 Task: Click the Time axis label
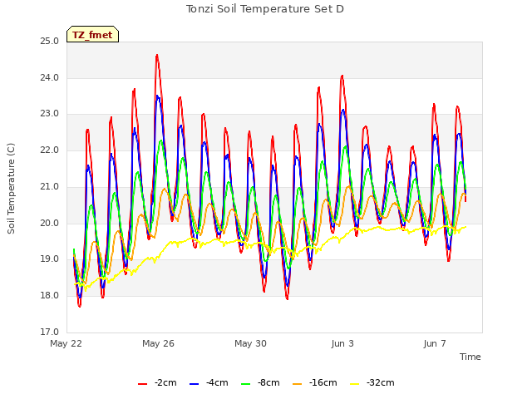click(x=470, y=357)
